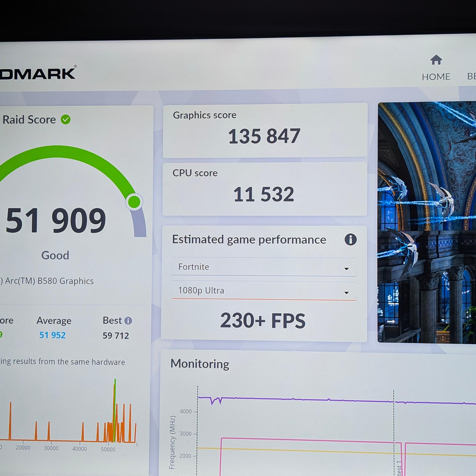This screenshot has width=476, height=476.
Task: Click the Frequency (MHz) axis label
Action: pyautogui.click(x=172, y=442)
